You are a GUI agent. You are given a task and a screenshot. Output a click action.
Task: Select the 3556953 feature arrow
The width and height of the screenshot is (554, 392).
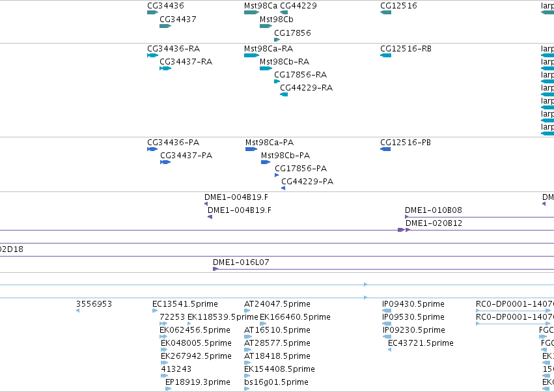pyautogui.click(x=77, y=311)
